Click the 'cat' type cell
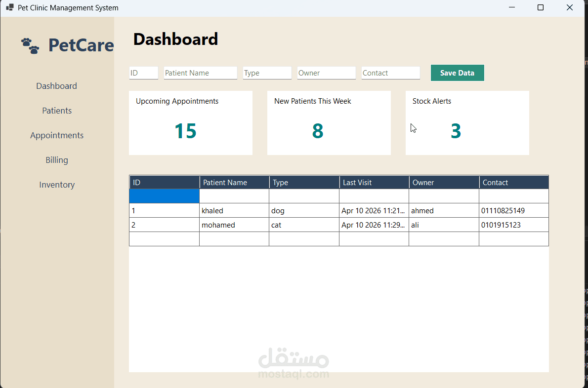 pyautogui.click(x=304, y=225)
